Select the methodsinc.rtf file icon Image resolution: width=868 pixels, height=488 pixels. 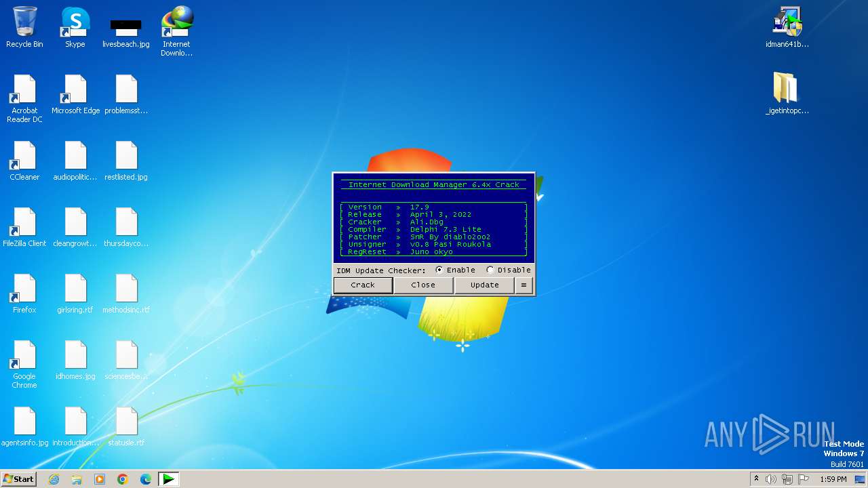coord(126,294)
